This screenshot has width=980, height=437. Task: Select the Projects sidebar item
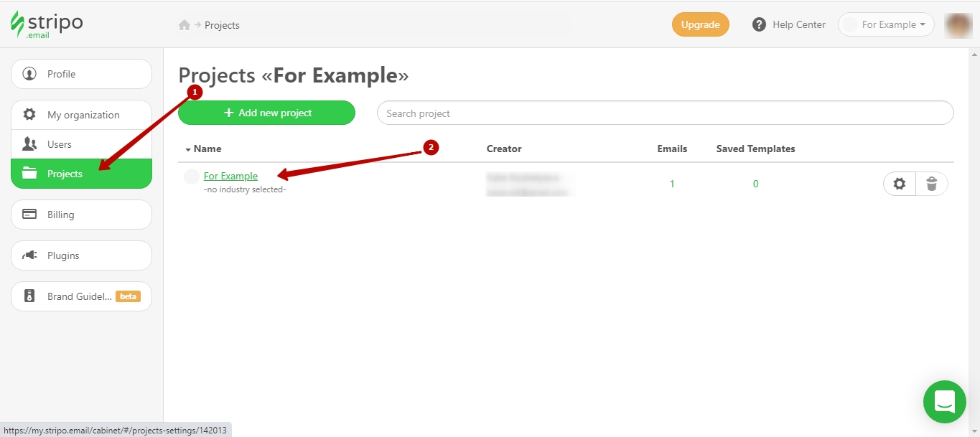81,174
